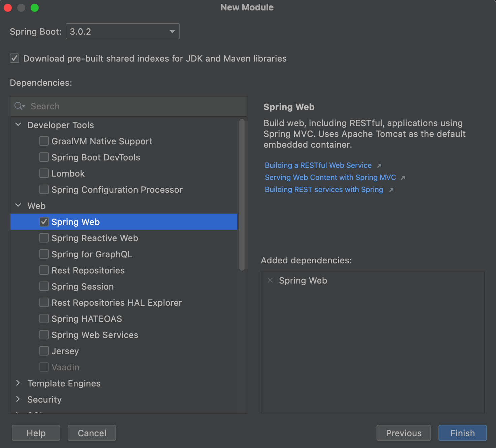The width and height of the screenshot is (496, 448).
Task: Expand the Security group
Action: click(x=18, y=399)
